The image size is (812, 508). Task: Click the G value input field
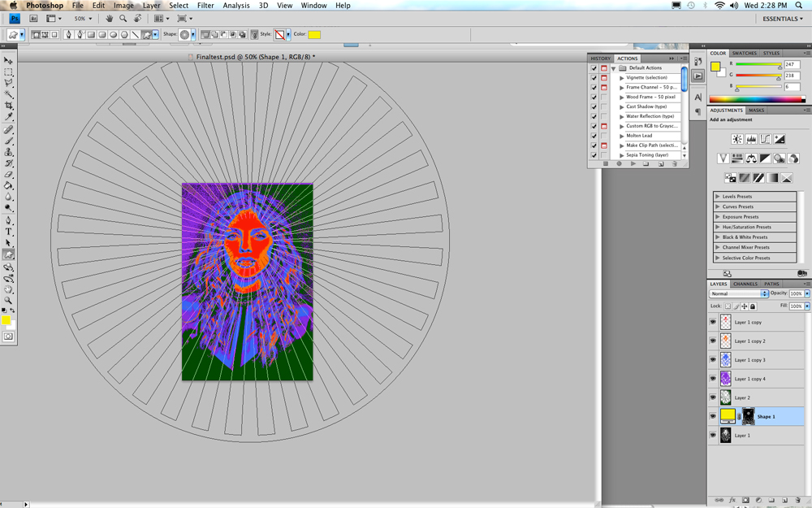coord(792,76)
